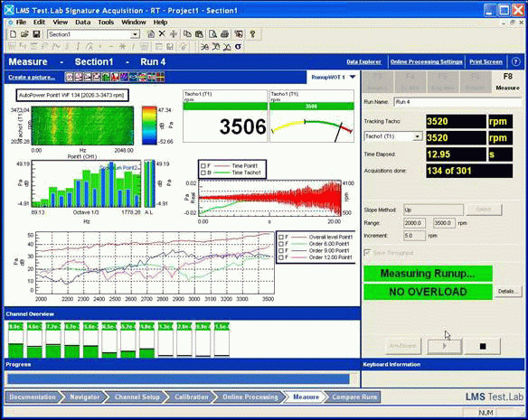This screenshot has height=420, width=528.
Task: Open the Window menu
Action: click(134, 23)
